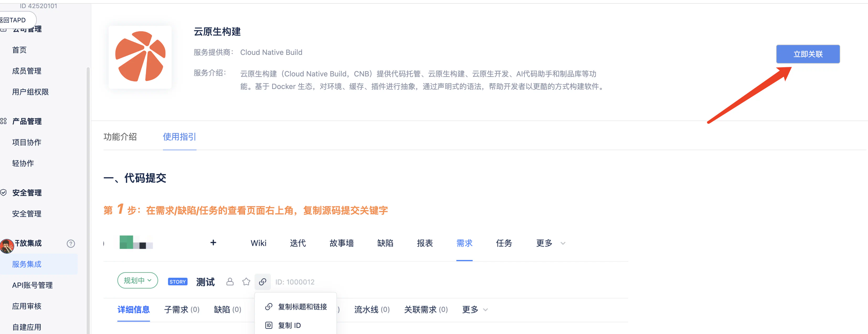
Task: Open the 规划中 status dropdown
Action: click(x=137, y=280)
